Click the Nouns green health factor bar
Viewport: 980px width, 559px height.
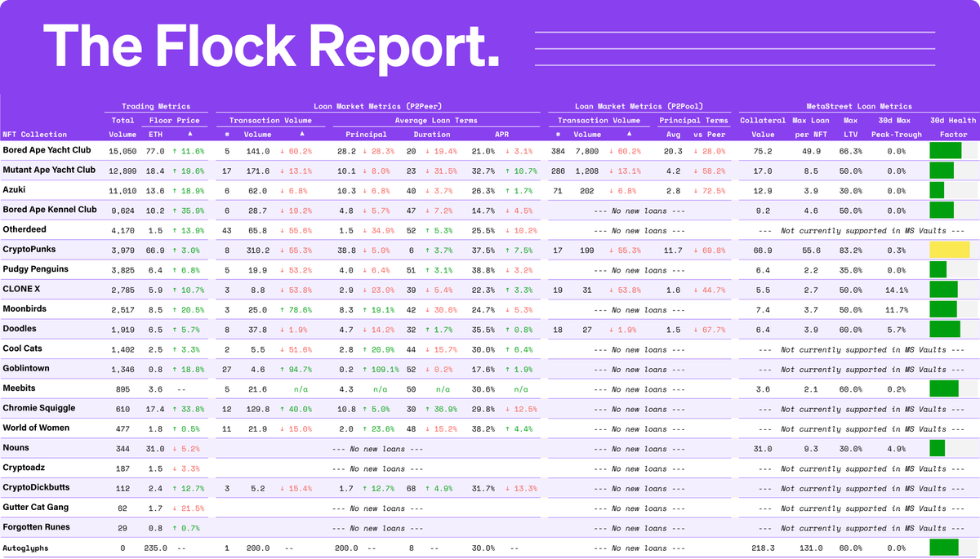click(938, 448)
